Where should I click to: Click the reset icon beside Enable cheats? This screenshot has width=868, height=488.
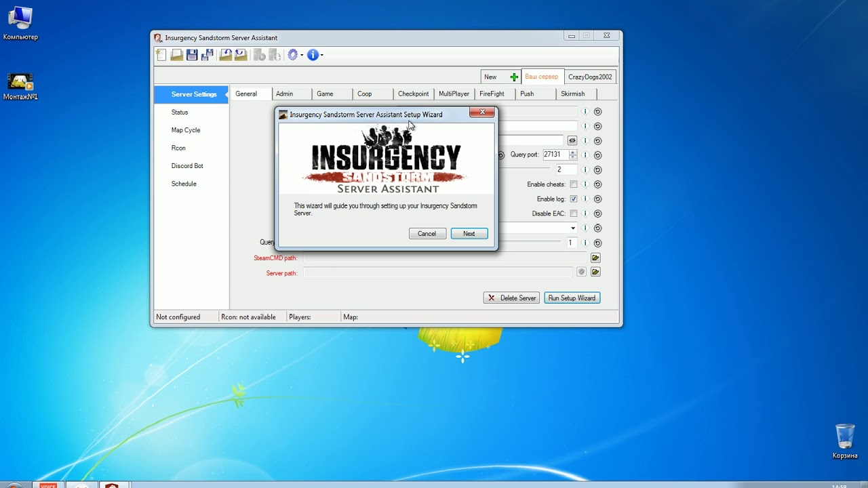[x=597, y=184]
